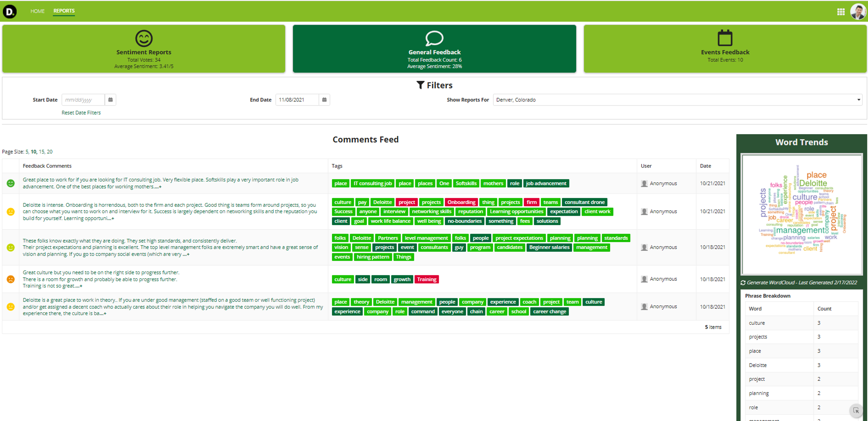Click smiley icon on 'These folks' comment row
Viewport: 868px width, 421px height.
click(11, 247)
